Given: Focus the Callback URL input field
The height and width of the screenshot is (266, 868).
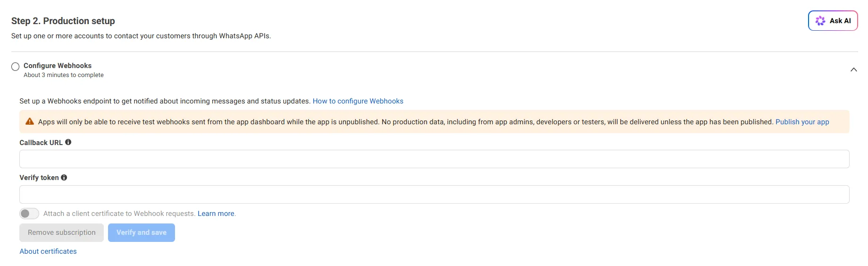Looking at the screenshot, I should click(x=434, y=159).
